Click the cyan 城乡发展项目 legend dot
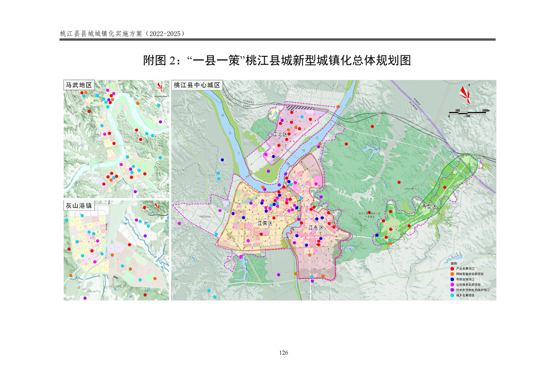This screenshot has height=392, width=555. tap(452, 295)
